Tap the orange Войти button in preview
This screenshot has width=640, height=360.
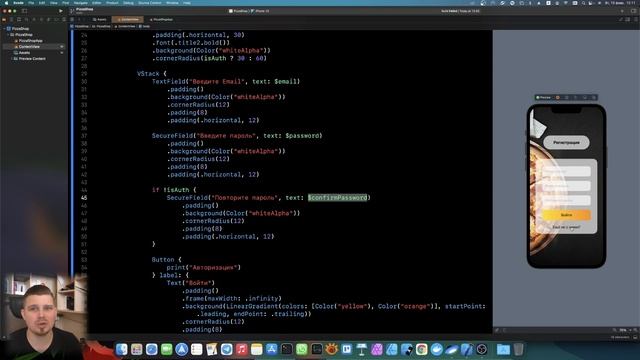566,215
